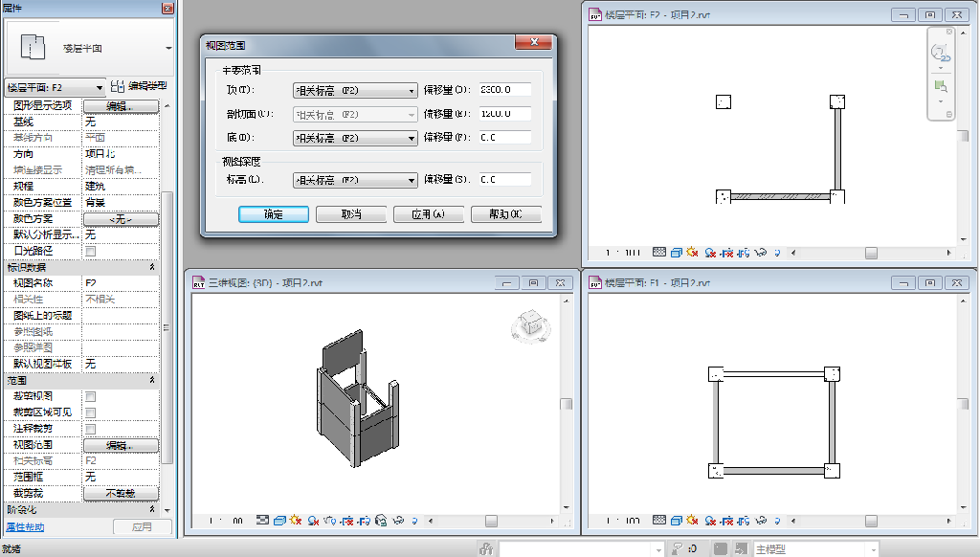
Task: Open the 楼层平面: F2 instance dropdown
Action: pos(55,87)
